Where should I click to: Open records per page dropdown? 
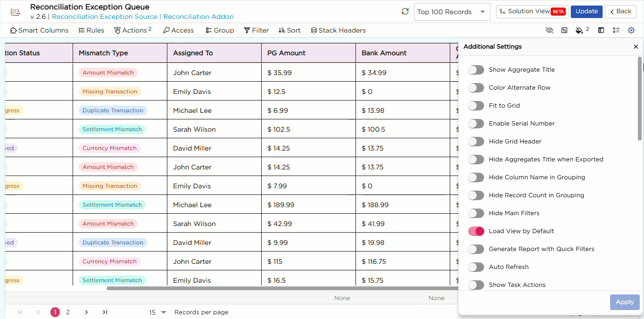pos(158,312)
